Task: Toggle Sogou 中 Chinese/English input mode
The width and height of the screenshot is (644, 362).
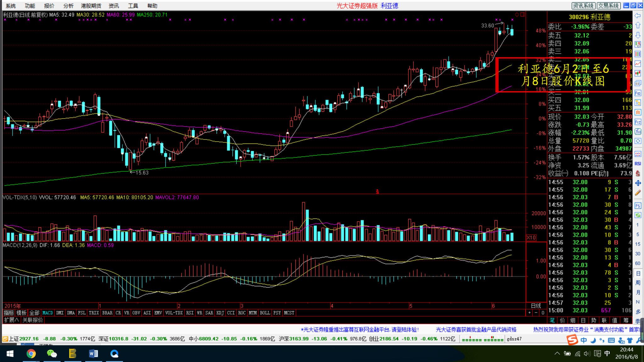Action: pyautogui.click(x=584, y=340)
